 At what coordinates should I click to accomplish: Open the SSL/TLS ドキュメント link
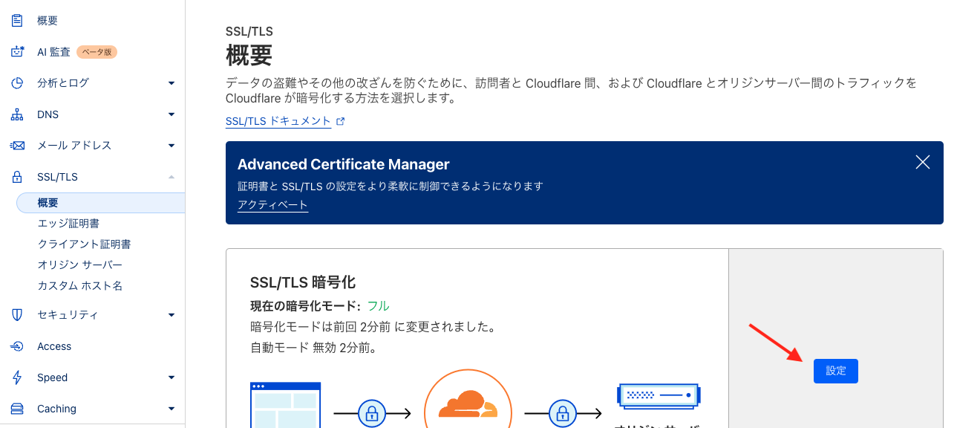click(x=278, y=120)
